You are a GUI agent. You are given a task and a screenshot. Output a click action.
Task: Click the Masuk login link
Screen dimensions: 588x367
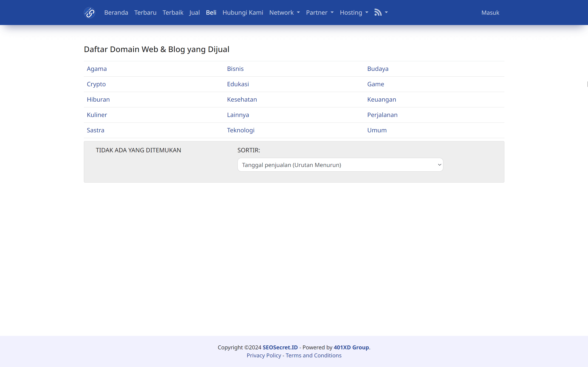point(490,12)
